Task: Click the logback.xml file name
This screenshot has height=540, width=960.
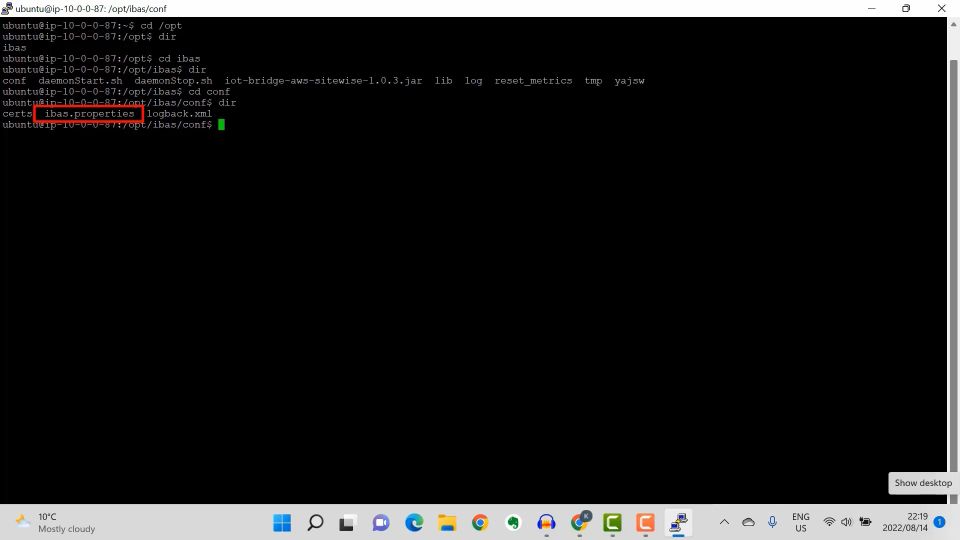Action: tap(179, 113)
